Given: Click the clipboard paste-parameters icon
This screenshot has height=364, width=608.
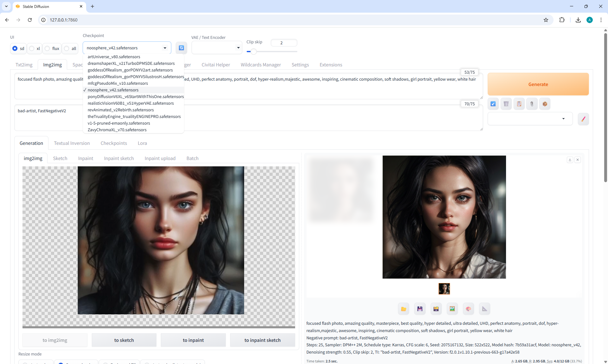Looking at the screenshot, I should click(x=519, y=104).
